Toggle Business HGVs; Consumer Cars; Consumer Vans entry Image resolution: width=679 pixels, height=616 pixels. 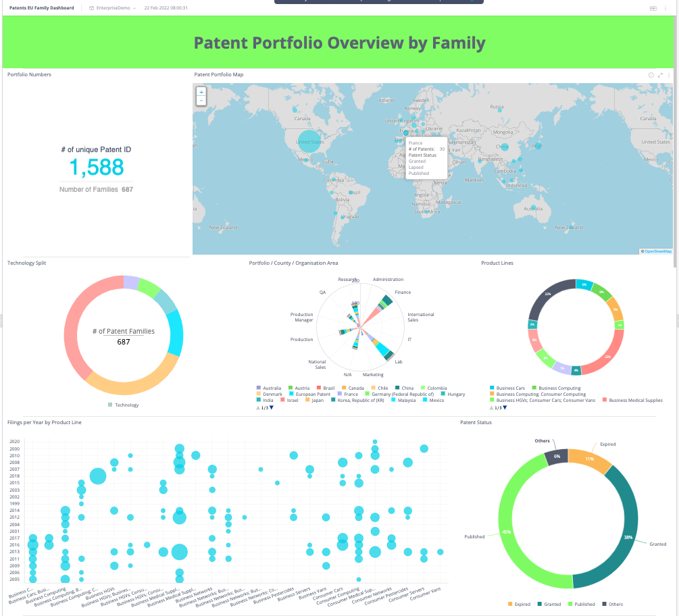pyautogui.click(x=543, y=400)
